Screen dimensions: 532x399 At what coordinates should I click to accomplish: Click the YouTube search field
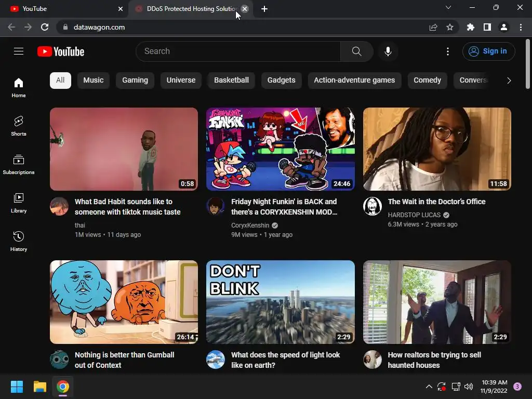(238, 51)
